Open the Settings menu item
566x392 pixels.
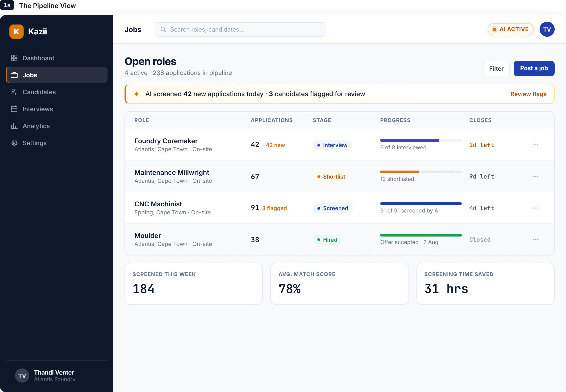point(57,143)
